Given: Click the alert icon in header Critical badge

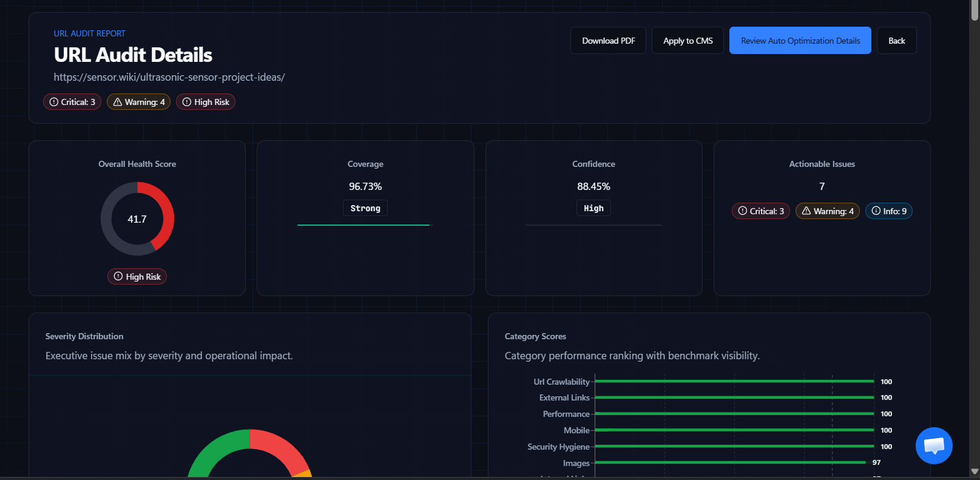Looking at the screenshot, I should coord(54,102).
